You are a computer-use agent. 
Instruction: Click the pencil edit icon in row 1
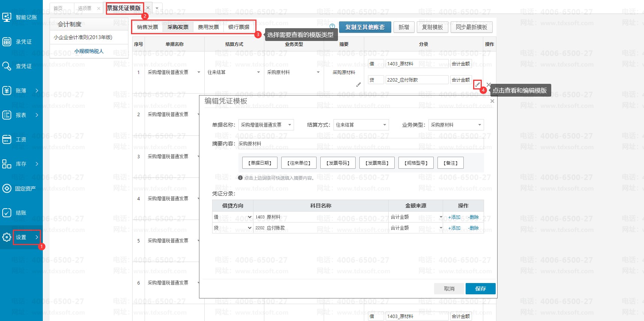coord(477,85)
